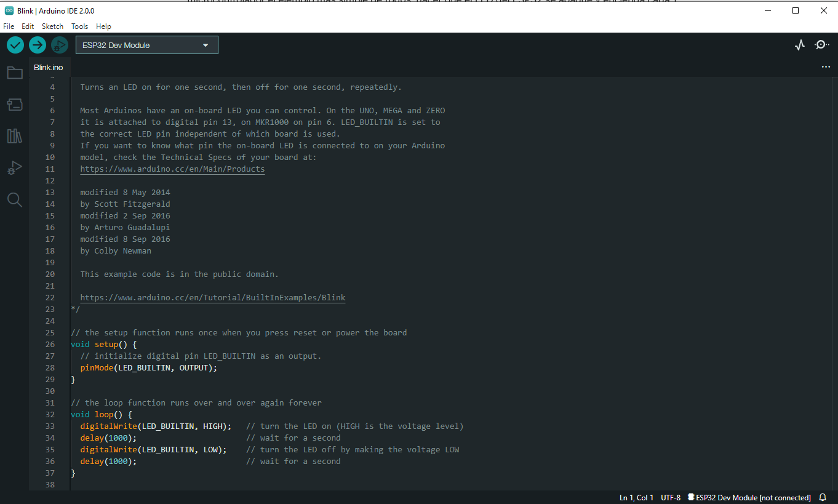This screenshot has height=504, width=838.
Task: Open the Serial Plotter
Action: pyautogui.click(x=800, y=45)
